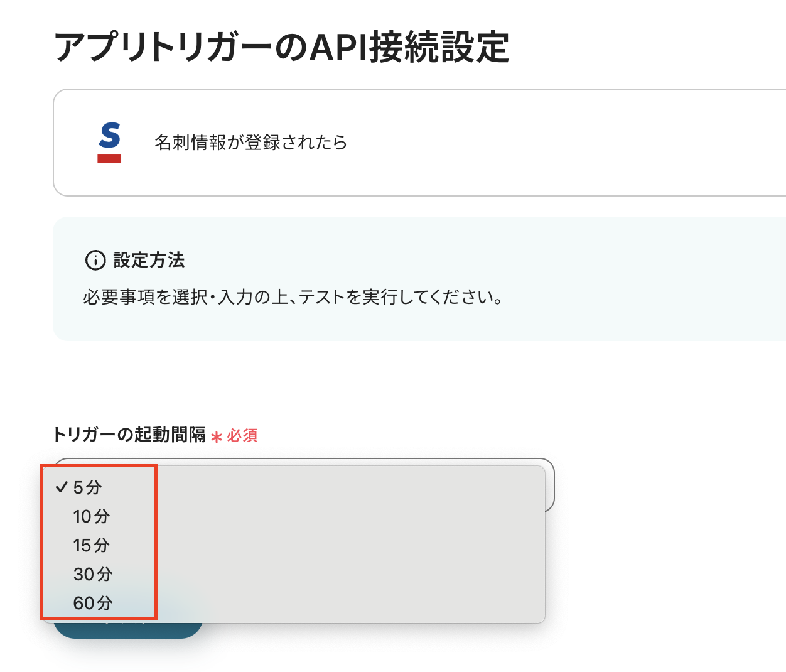Click the info circle icon beside 設定方法
This screenshot has width=786, height=672.
coord(95,260)
